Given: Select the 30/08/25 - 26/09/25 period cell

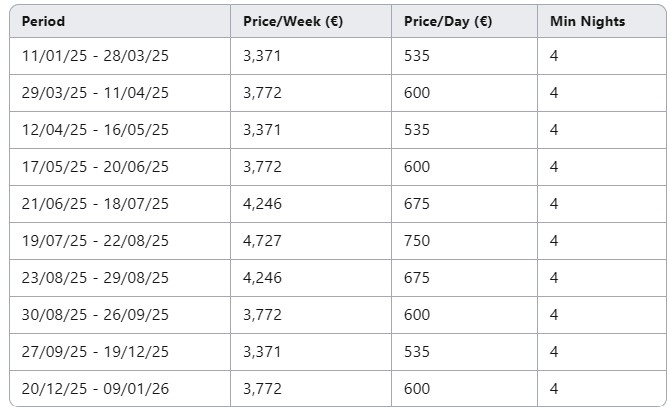Looking at the screenshot, I should (120, 315).
